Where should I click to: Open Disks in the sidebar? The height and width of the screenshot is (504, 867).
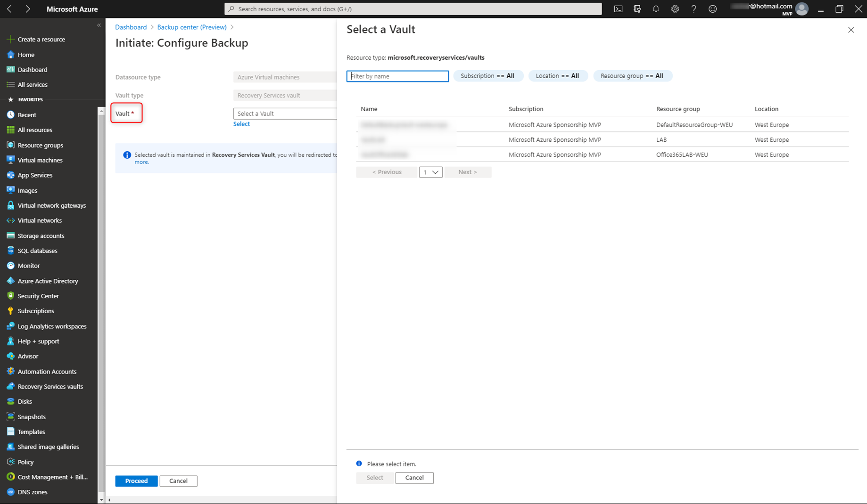[x=25, y=401]
